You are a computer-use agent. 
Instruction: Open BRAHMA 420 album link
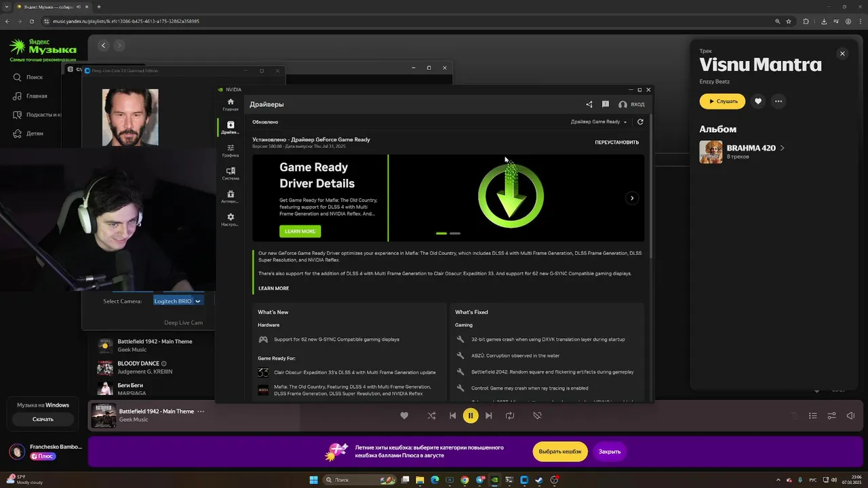coord(755,148)
